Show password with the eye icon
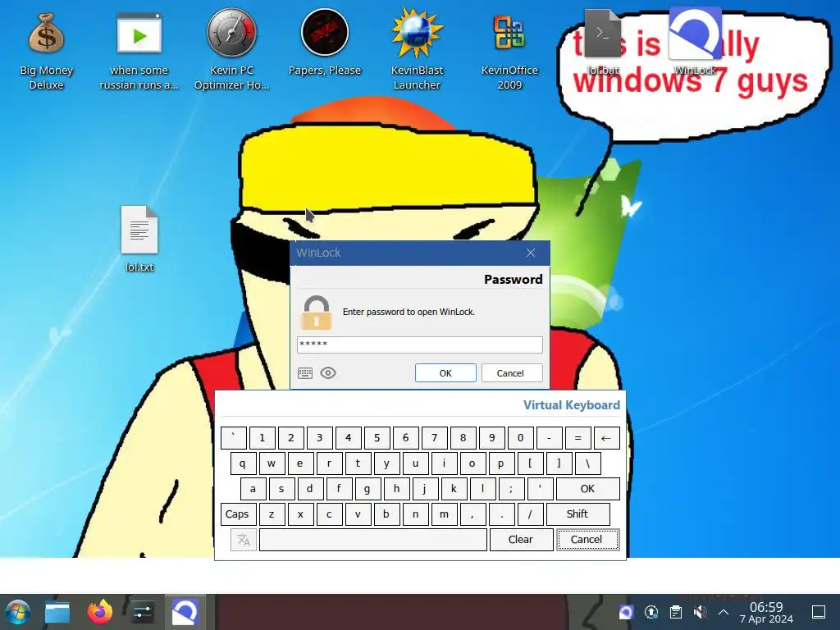The width and height of the screenshot is (840, 630). [328, 373]
